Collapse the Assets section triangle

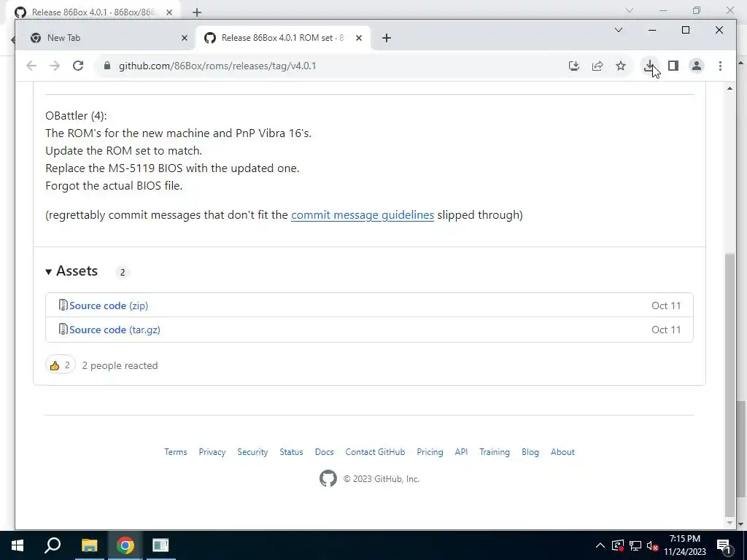pyautogui.click(x=49, y=271)
